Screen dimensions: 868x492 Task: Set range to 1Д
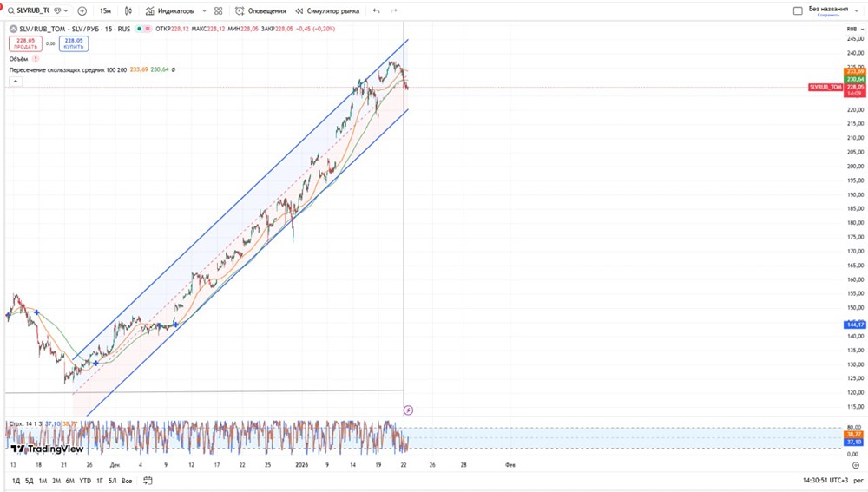pyautogui.click(x=16, y=481)
